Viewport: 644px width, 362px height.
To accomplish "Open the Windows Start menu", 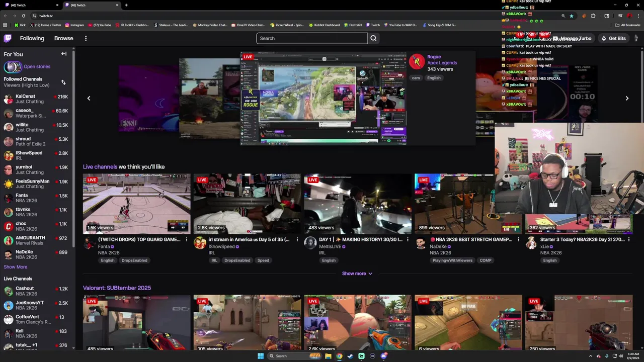I will click(261, 356).
